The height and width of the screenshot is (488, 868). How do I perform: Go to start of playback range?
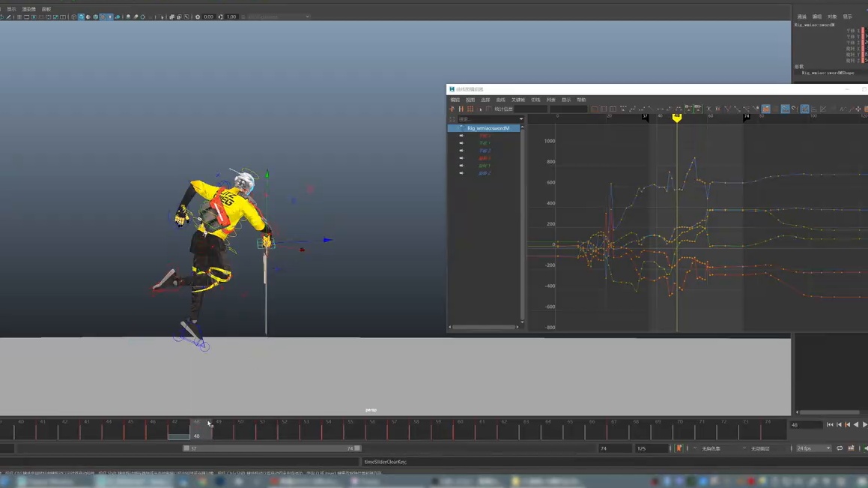tap(830, 425)
